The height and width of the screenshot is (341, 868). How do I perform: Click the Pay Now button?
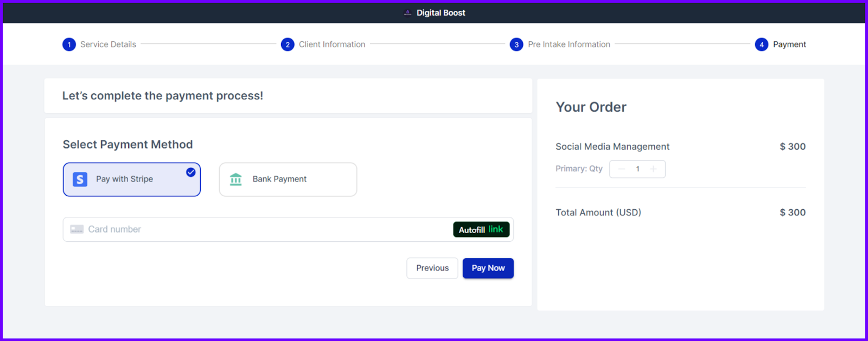pyautogui.click(x=488, y=268)
